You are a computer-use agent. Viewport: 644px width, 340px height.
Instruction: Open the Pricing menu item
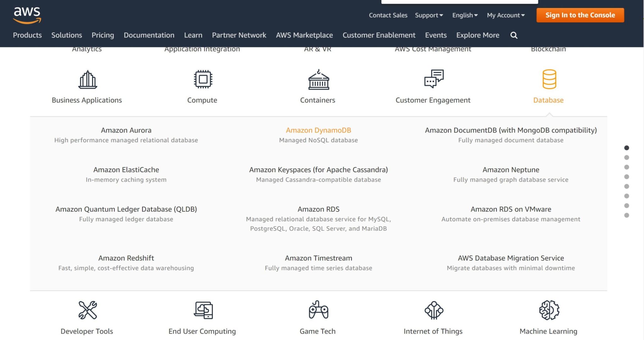pyautogui.click(x=103, y=35)
